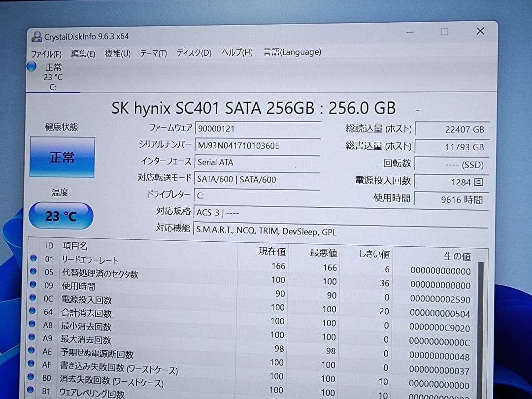This screenshot has height=399, width=532.
Task: Click power on count value 1284 回
Action: point(452,182)
